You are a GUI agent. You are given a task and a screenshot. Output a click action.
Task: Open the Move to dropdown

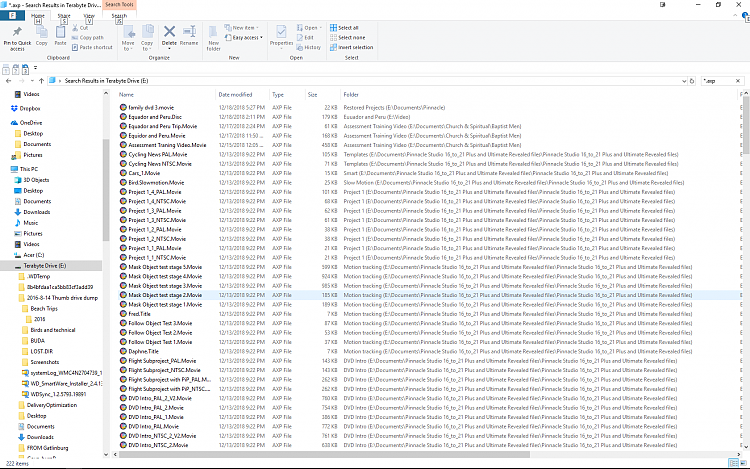click(x=128, y=38)
